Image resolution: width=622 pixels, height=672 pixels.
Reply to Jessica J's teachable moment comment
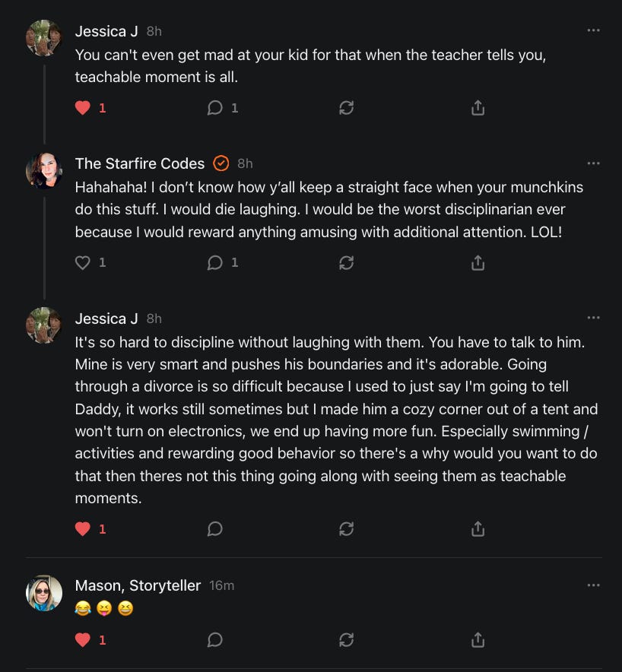[215, 108]
